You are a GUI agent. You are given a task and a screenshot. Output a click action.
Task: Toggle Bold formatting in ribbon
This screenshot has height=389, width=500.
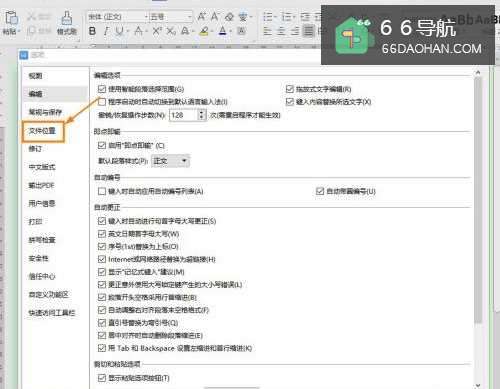93,31
